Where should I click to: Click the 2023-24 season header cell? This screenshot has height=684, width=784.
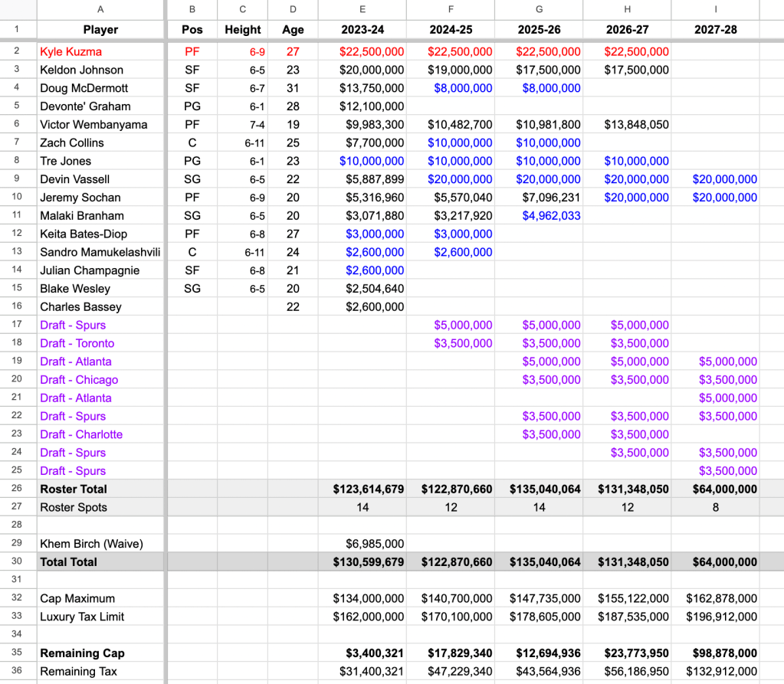click(362, 30)
